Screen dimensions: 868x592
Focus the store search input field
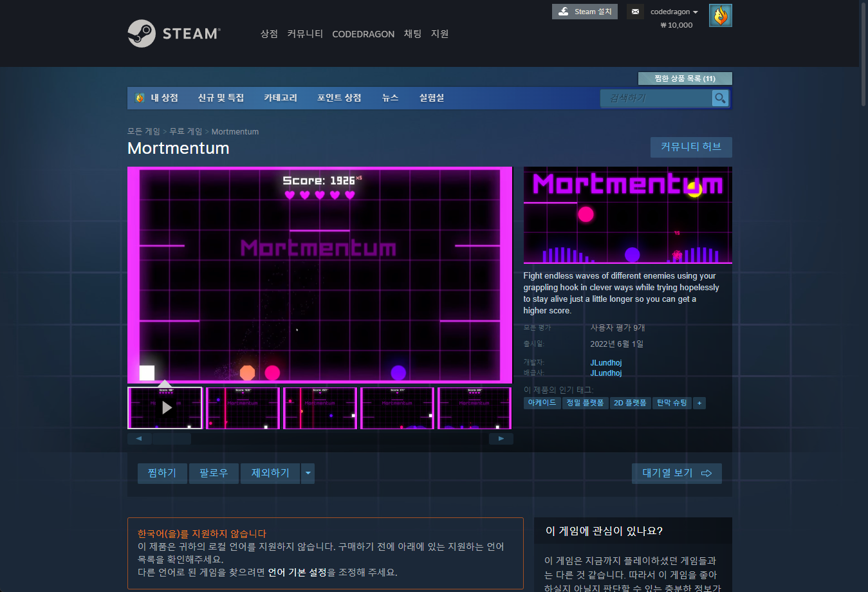[656, 98]
